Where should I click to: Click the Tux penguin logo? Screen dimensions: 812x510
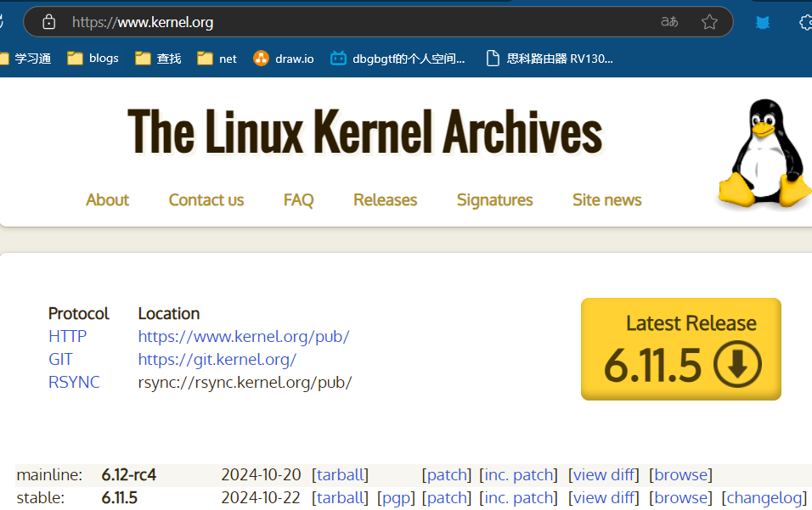pos(765,153)
